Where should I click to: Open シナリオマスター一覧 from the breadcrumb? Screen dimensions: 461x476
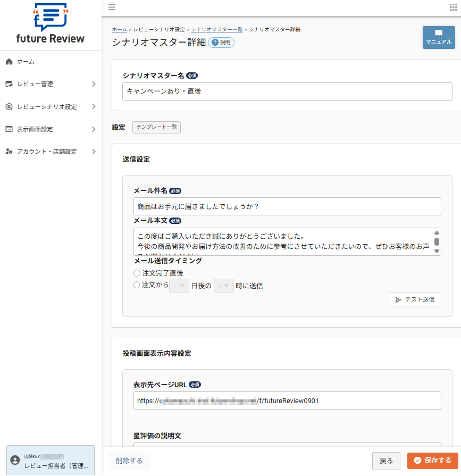point(216,29)
